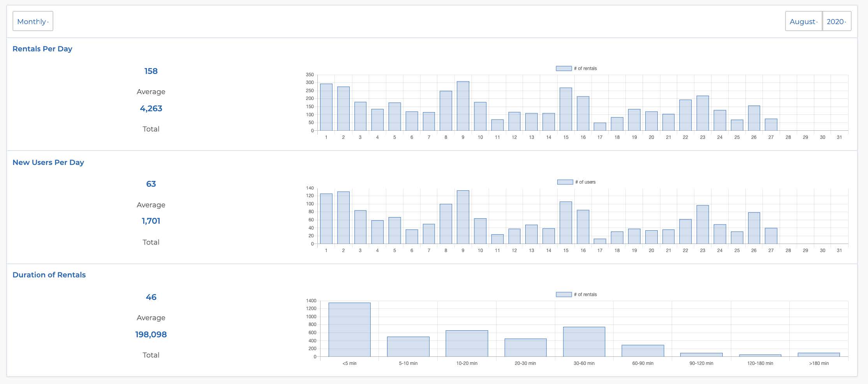Click the '<5 min' duration bar
The image size is (868, 384).
[x=349, y=330]
